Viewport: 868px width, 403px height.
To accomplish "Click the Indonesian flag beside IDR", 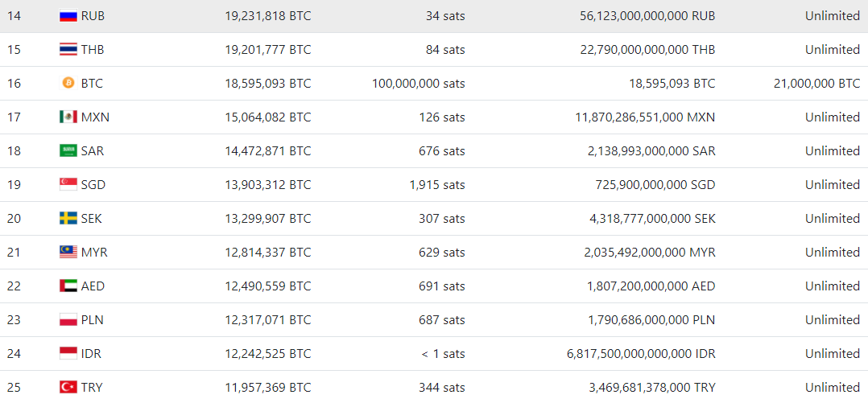I will pos(68,354).
